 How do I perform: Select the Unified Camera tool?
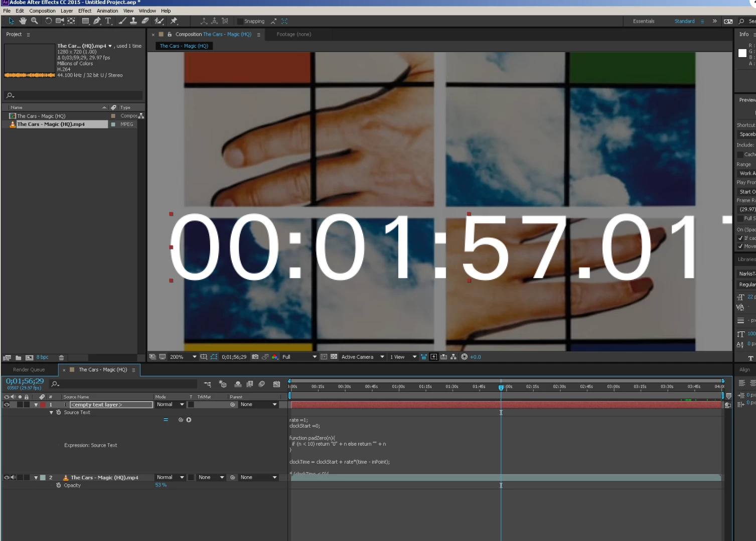(60, 21)
